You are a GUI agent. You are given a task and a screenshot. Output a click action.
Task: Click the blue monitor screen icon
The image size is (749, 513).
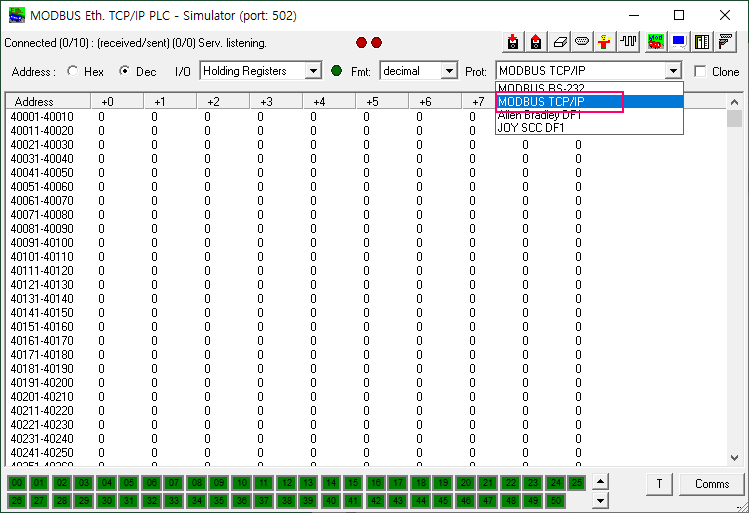(x=679, y=43)
